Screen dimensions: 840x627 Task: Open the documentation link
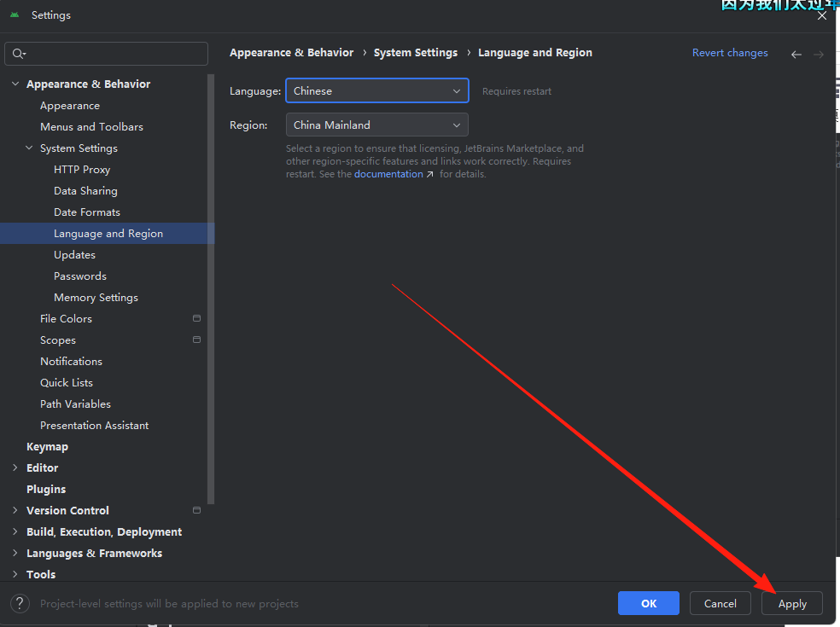(x=388, y=174)
